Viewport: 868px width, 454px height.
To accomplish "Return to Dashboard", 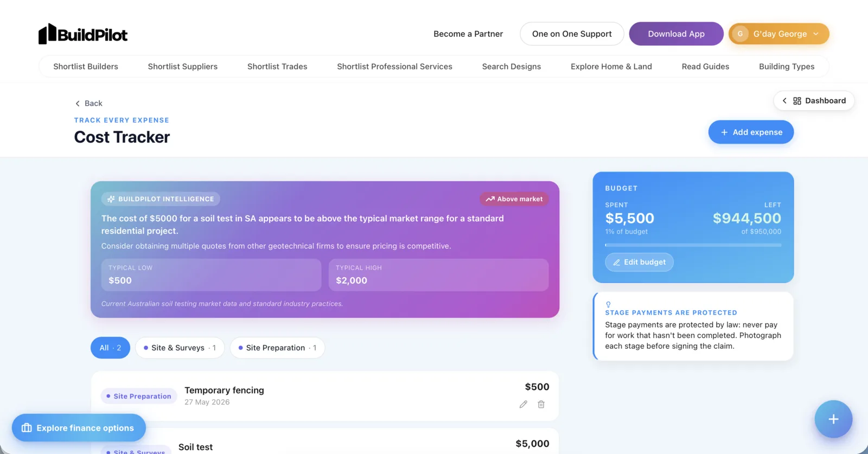I will click(814, 101).
